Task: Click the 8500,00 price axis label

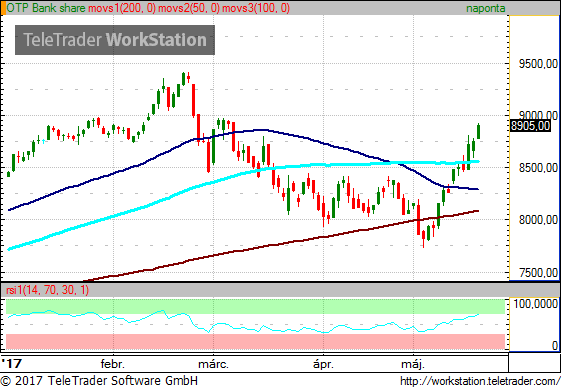Action: tap(538, 167)
